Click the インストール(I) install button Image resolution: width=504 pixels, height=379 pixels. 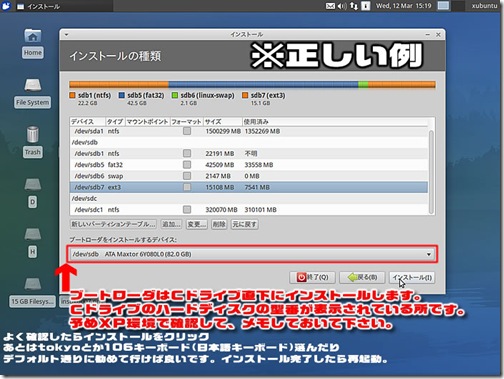point(412,277)
